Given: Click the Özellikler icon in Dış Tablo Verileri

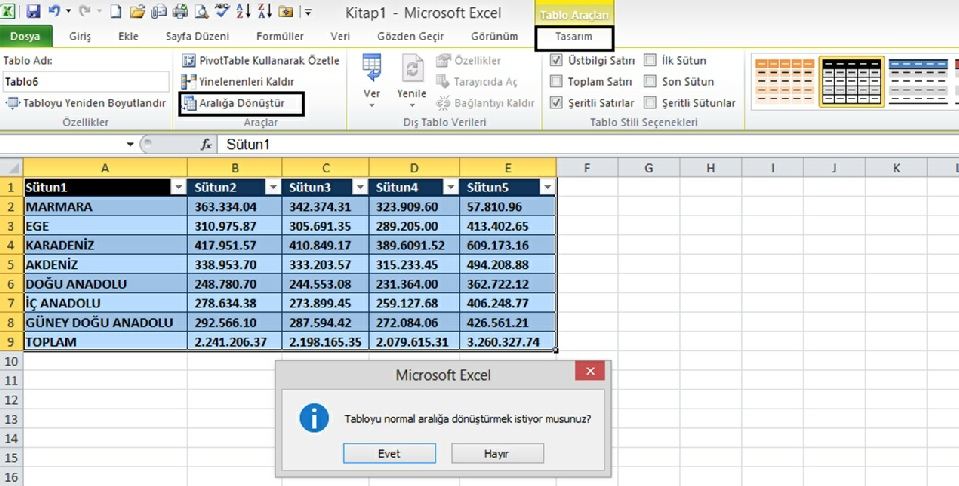Looking at the screenshot, I should (443, 61).
